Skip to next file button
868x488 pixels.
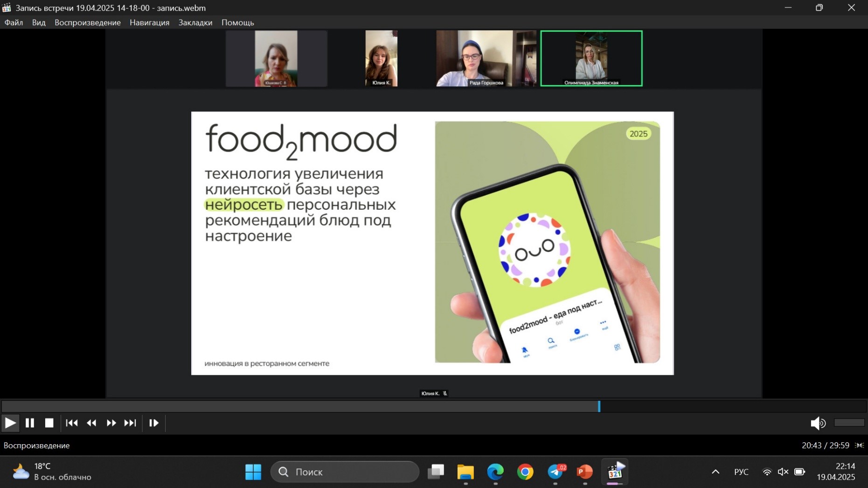pos(130,423)
